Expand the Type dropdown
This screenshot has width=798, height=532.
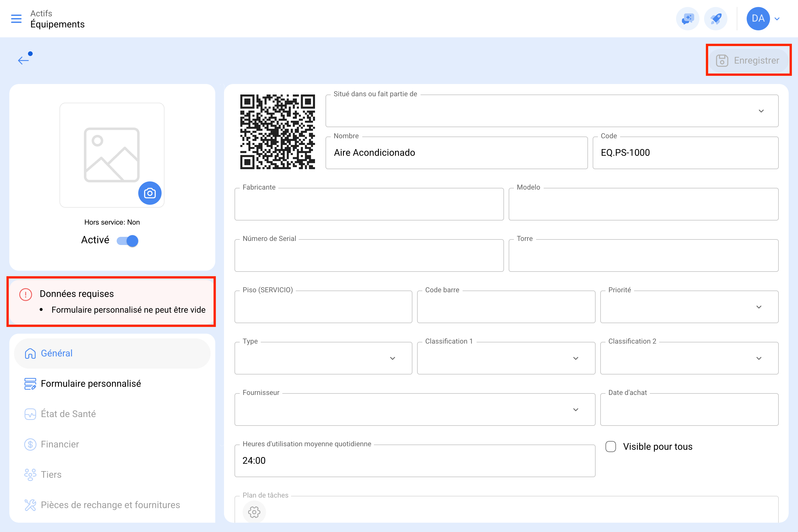pos(323,358)
